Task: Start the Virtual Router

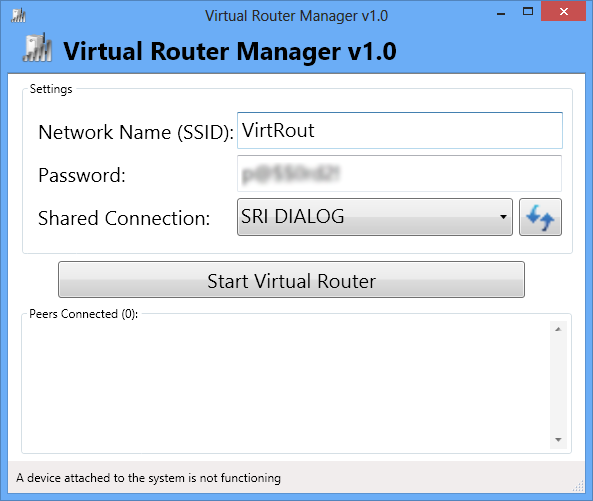Action: (291, 279)
